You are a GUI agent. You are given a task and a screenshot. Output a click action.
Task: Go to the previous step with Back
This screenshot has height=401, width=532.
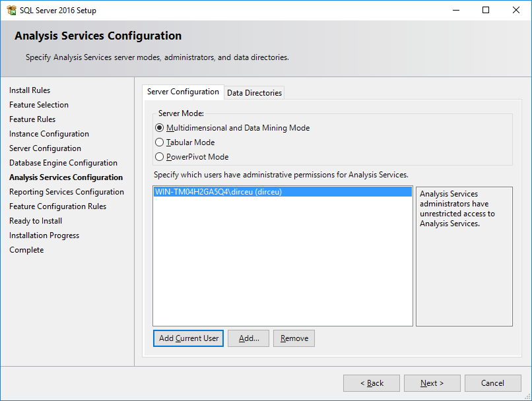372,383
